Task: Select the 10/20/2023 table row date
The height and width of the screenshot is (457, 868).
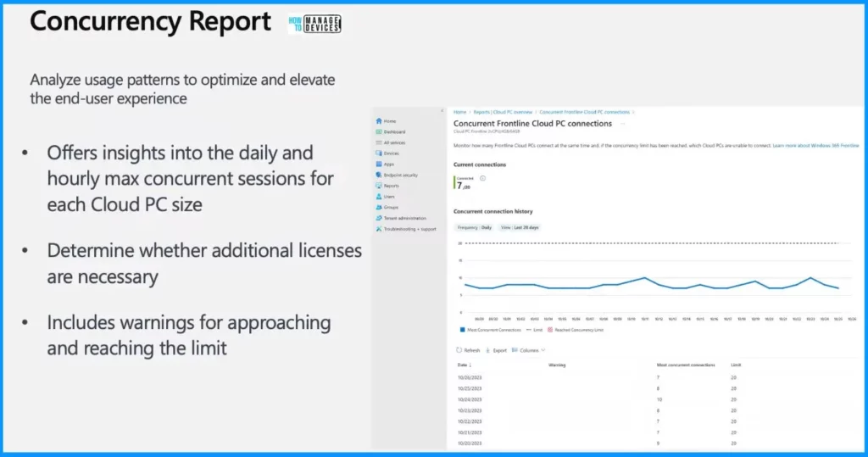Action: [470, 443]
